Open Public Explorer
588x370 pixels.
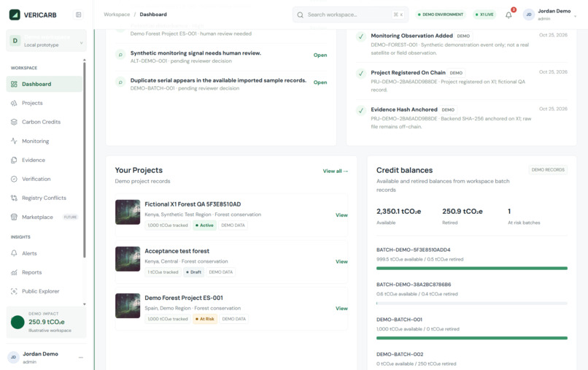tap(45, 291)
